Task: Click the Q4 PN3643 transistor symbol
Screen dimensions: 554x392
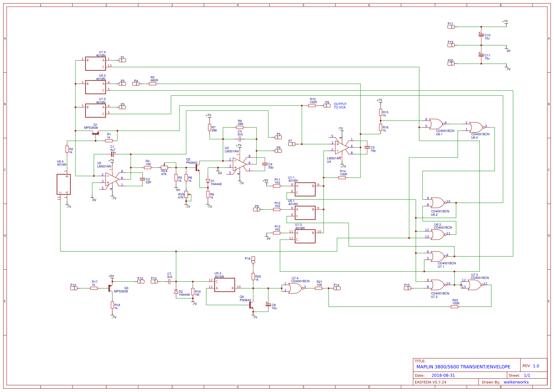Action: tap(252, 305)
